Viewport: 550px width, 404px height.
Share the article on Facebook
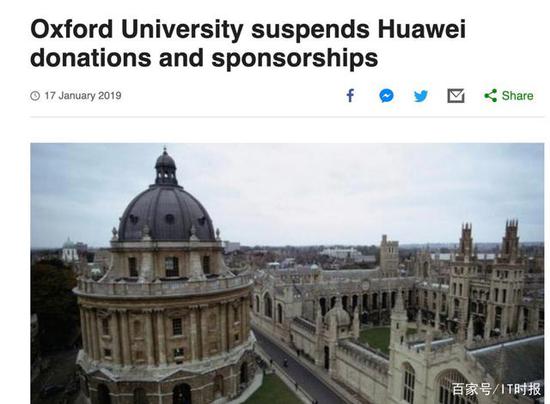[350, 96]
